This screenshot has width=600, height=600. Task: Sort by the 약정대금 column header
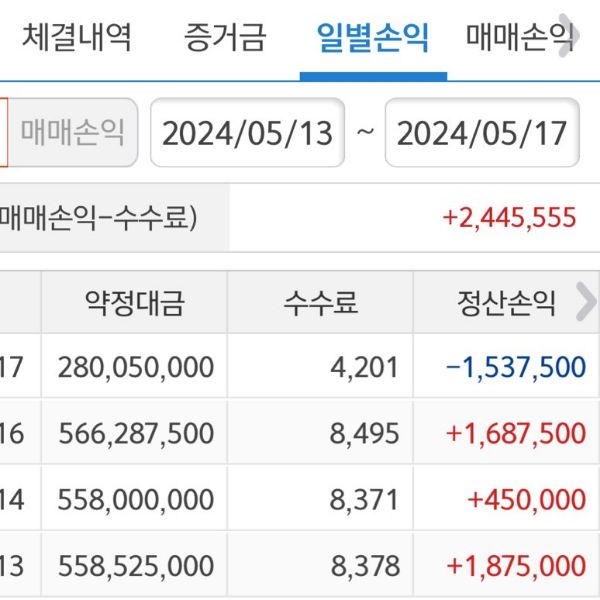pos(134,303)
